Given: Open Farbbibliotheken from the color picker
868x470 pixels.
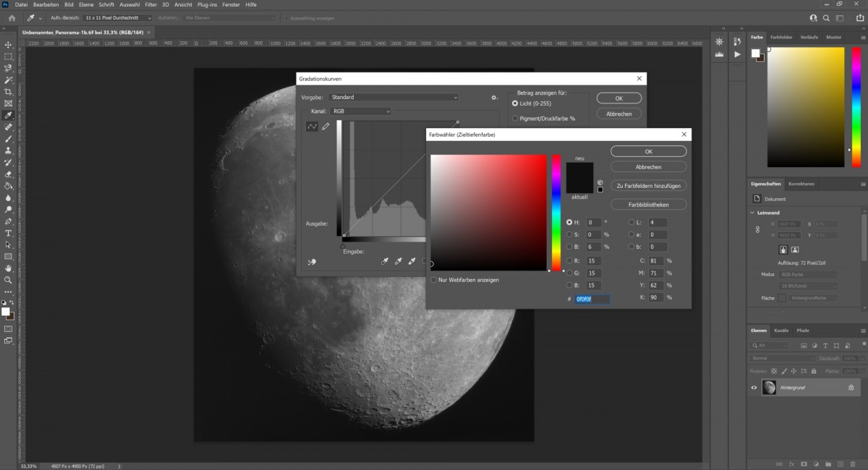Looking at the screenshot, I should coord(648,205).
